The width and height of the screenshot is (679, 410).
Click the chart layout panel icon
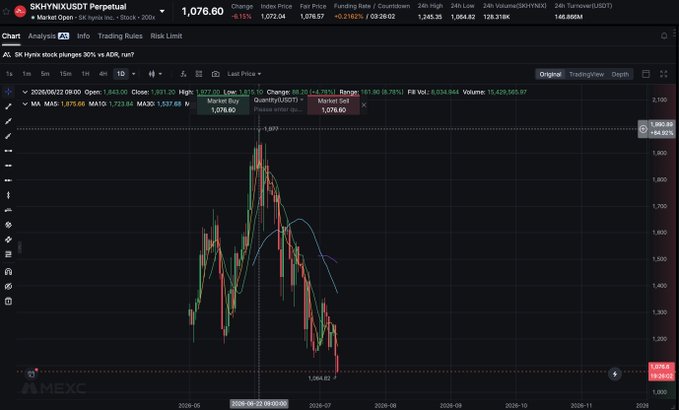point(646,74)
